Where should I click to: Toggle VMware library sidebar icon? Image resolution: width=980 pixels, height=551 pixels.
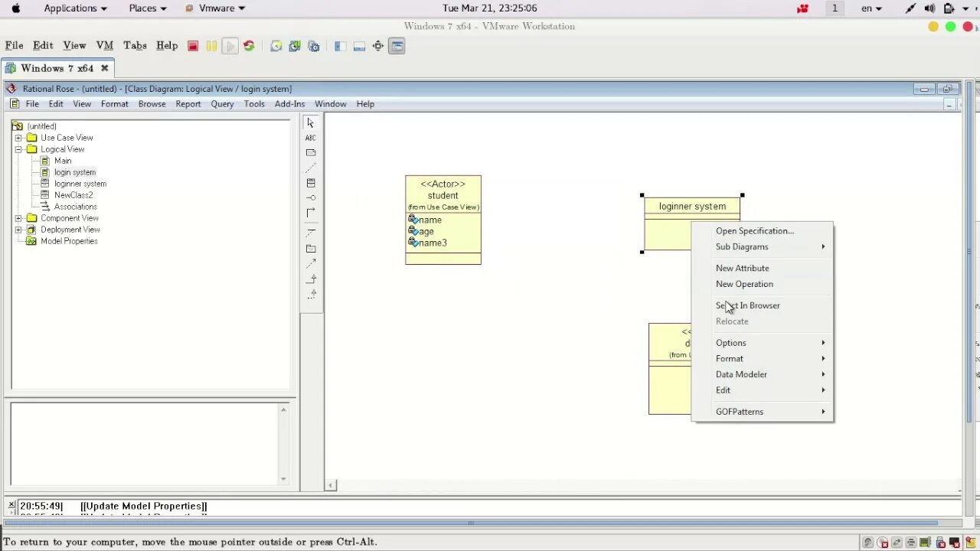point(340,46)
